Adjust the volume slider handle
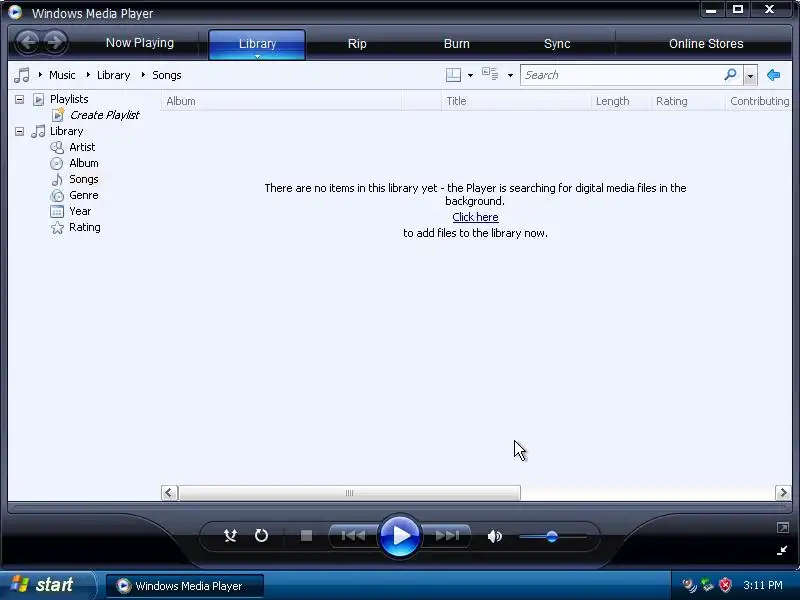800x600 pixels. [552, 537]
